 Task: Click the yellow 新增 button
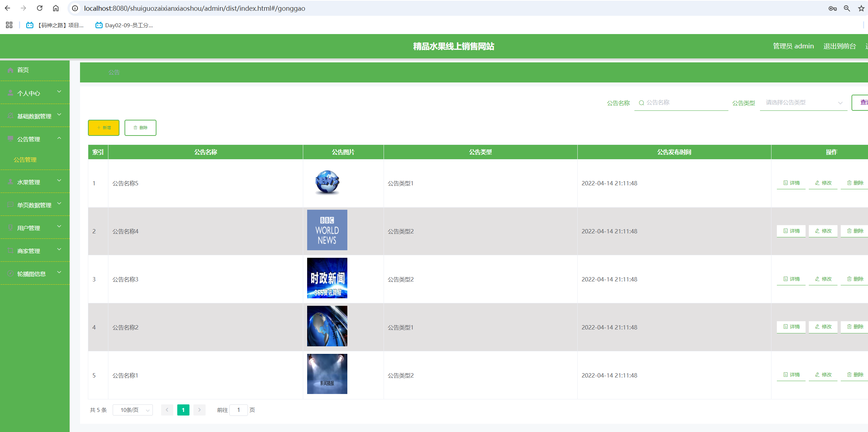click(104, 128)
